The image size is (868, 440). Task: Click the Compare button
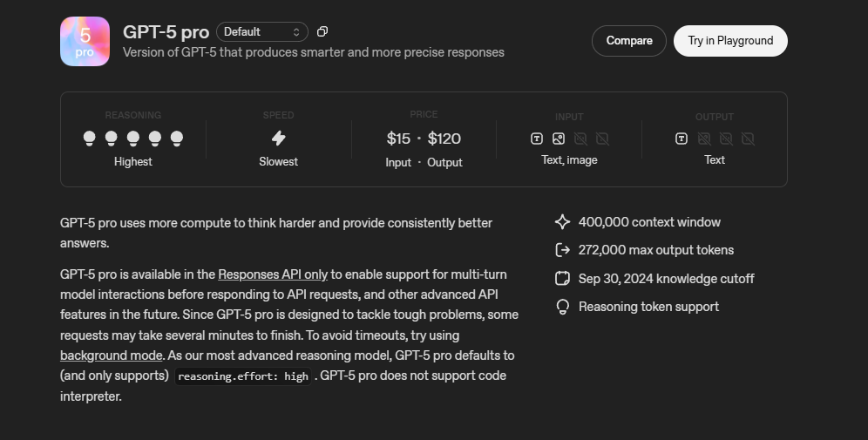pos(628,41)
